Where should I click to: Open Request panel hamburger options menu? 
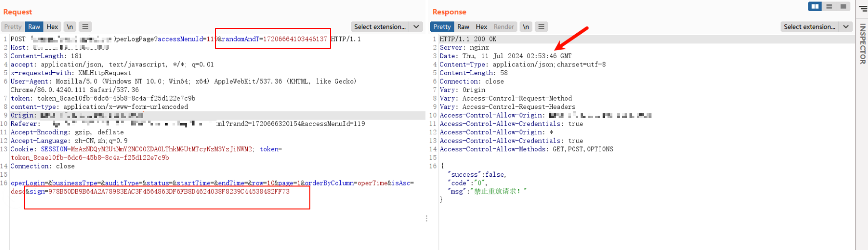(x=85, y=27)
